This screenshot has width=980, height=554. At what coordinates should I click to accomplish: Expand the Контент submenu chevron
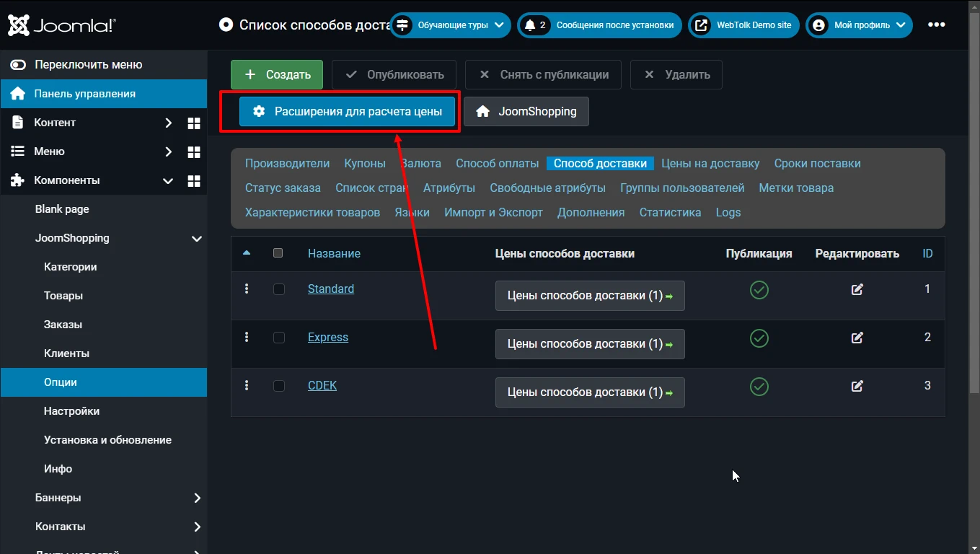pyautogui.click(x=168, y=123)
